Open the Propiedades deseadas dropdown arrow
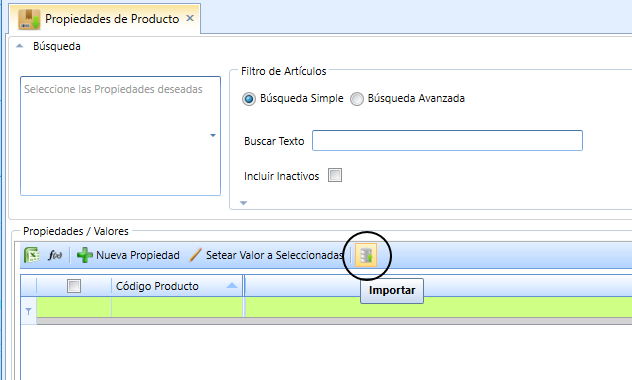 point(213,135)
